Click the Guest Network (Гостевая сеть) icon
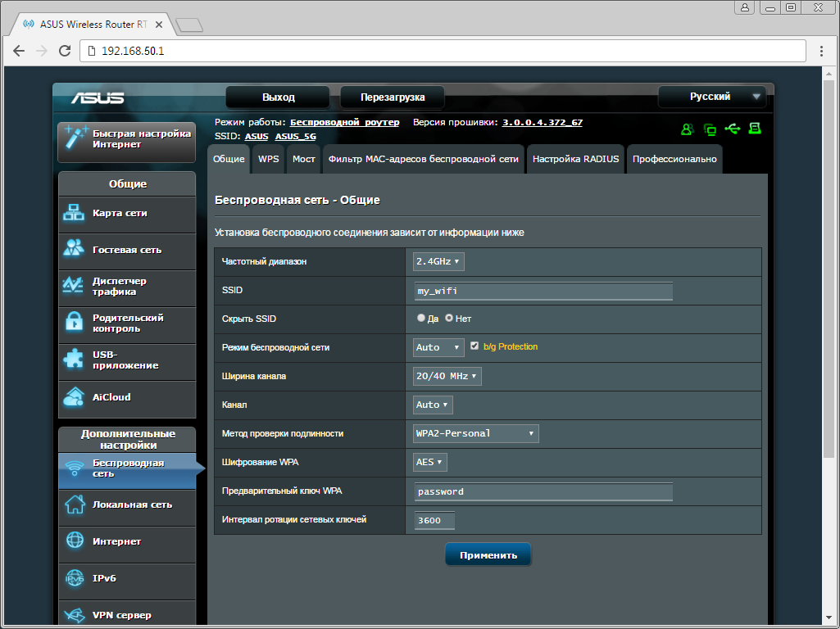Viewport: 840px width, 629px height. click(x=74, y=248)
